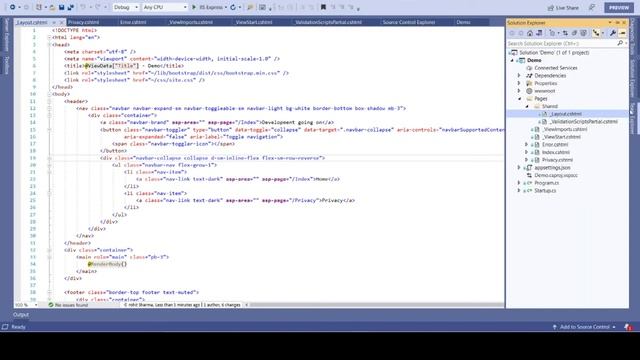Viewport: 640px width, 360px height.
Task: Switch to the Privacy.cshtml tab
Action: 84,22
